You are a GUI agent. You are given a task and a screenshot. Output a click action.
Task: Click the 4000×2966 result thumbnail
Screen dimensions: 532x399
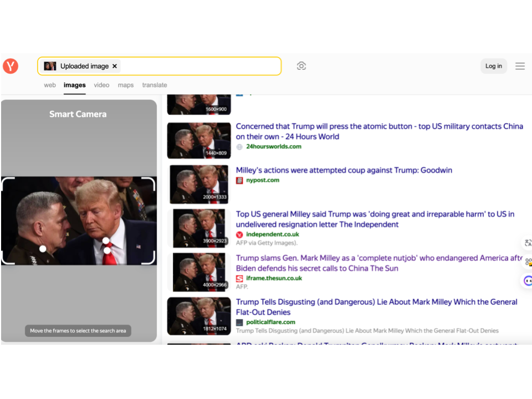(199, 272)
